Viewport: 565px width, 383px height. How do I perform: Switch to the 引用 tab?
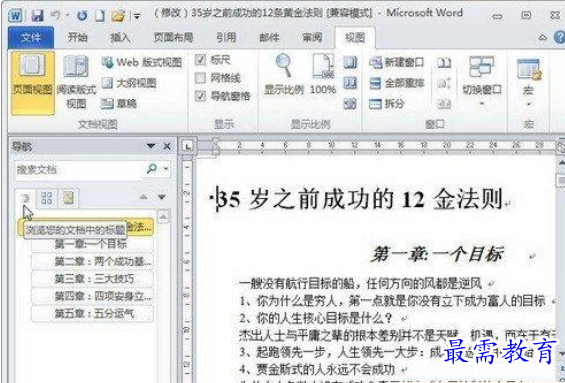pyautogui.click(x=226, y=37)
